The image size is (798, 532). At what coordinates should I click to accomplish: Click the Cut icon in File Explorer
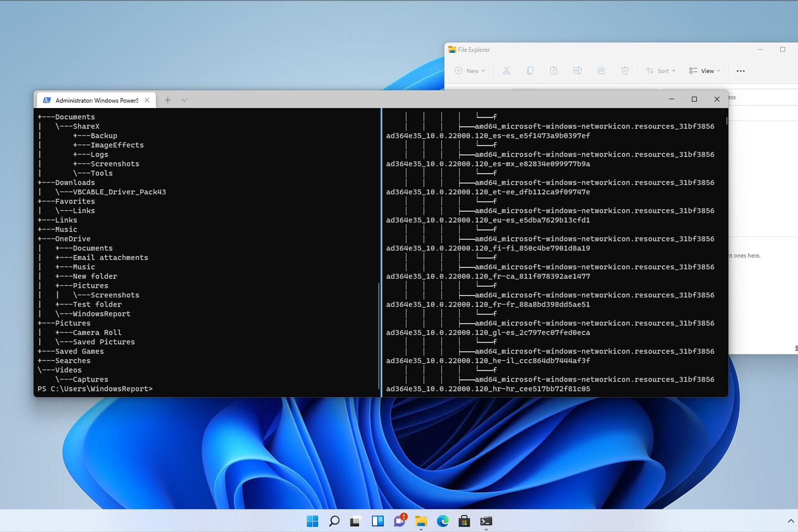point(507,71)
